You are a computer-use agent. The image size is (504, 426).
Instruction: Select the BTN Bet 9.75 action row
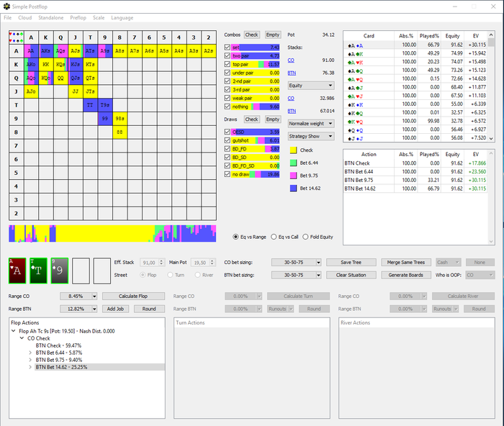click(415, 180)
